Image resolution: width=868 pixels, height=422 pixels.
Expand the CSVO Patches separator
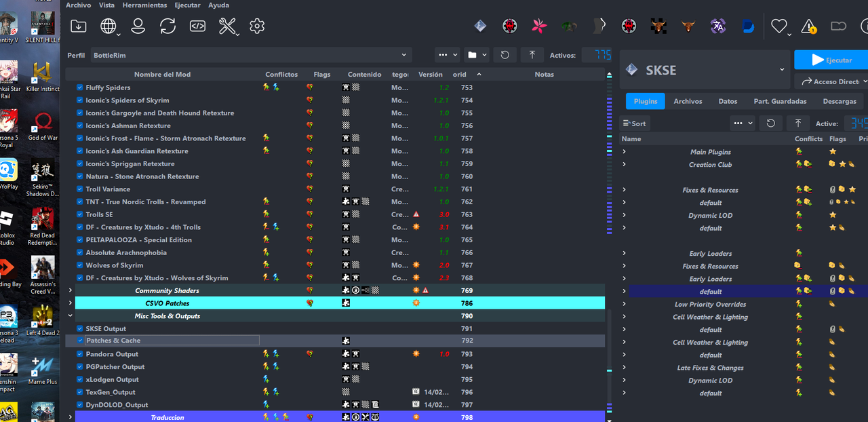(x=70, y=303)
